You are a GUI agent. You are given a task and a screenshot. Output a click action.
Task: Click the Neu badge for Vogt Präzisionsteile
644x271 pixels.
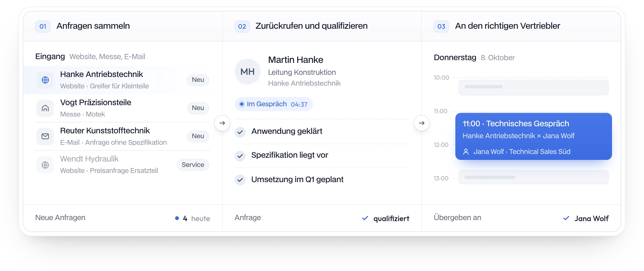(198, 108)
